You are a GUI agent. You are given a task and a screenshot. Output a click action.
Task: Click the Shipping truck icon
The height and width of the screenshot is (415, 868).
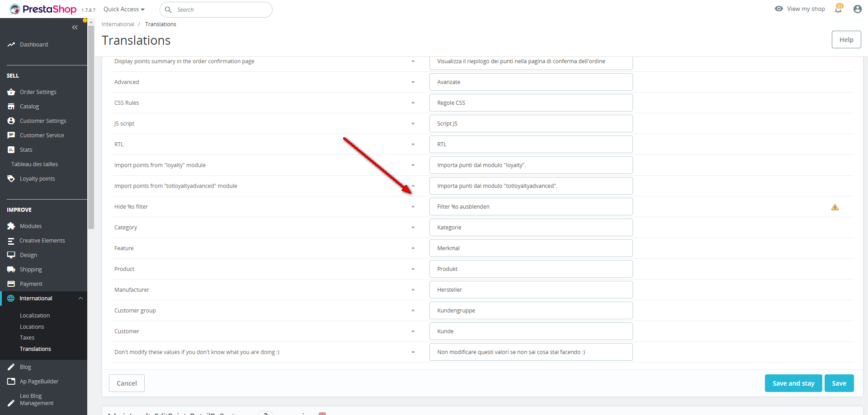click(x=11, y=270)
